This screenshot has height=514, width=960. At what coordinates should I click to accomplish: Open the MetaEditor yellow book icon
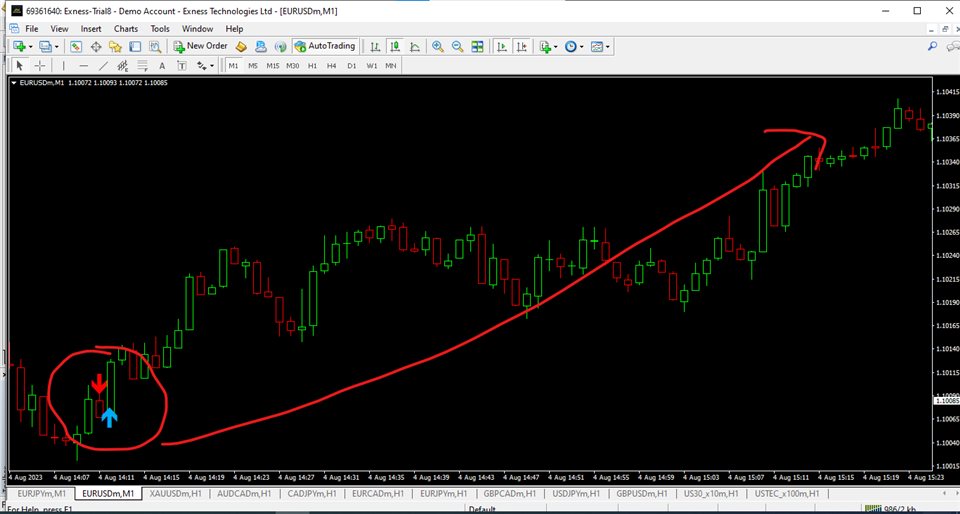coord(241,47)
